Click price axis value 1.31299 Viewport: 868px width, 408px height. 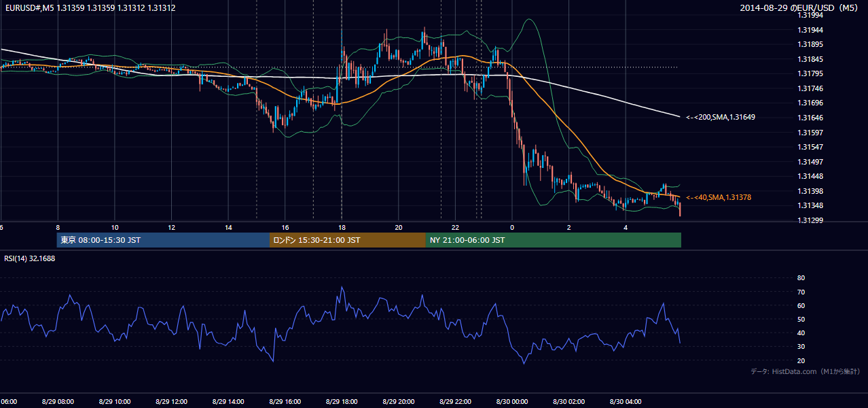[810, 220]
